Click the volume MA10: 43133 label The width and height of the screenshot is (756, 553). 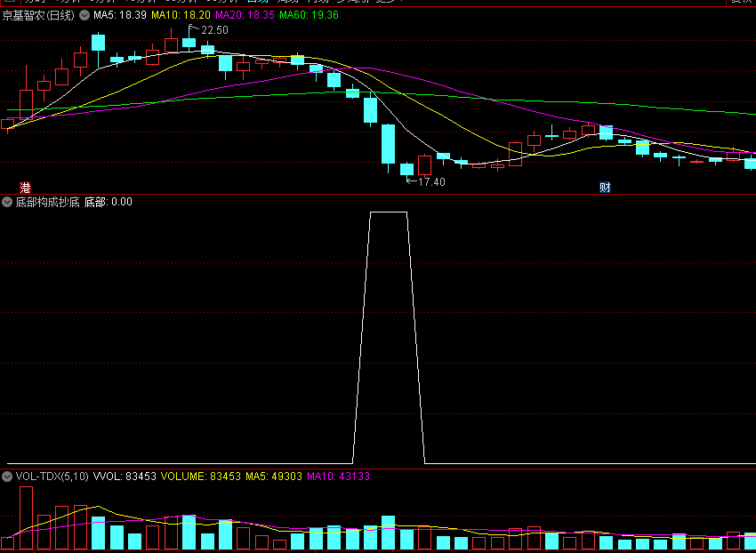(x=338, y=477)
